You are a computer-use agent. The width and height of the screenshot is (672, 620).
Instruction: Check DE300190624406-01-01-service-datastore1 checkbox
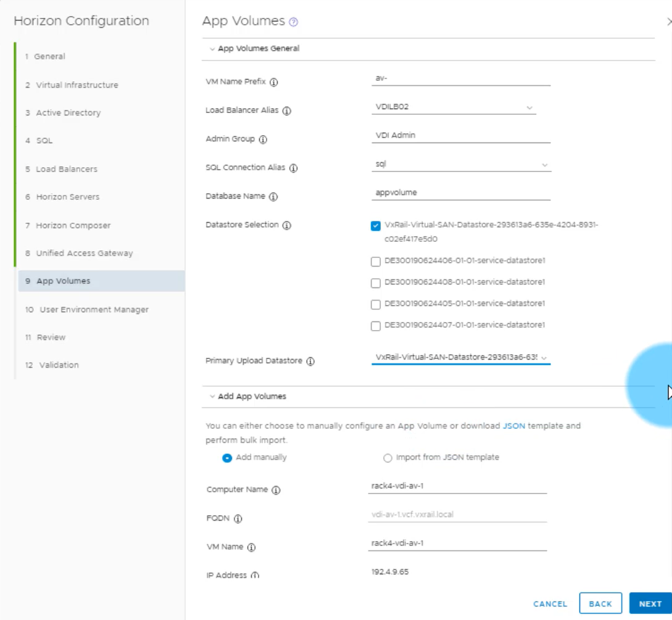[376, 262]
